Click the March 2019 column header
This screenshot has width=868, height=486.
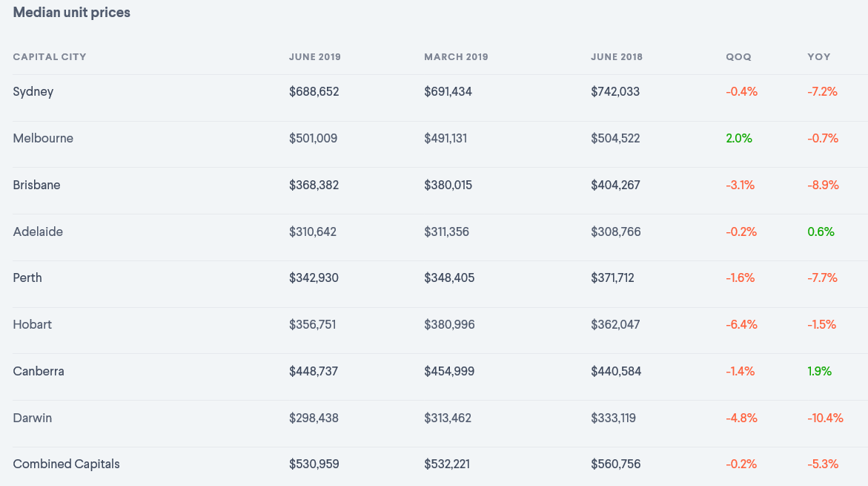pyautogui.click(x=456, y=57)
